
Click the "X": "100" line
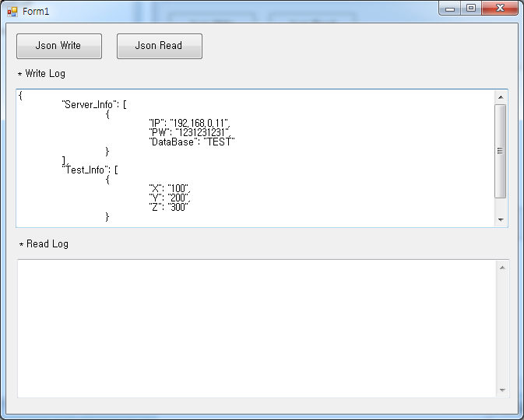[x=170, y=189]
